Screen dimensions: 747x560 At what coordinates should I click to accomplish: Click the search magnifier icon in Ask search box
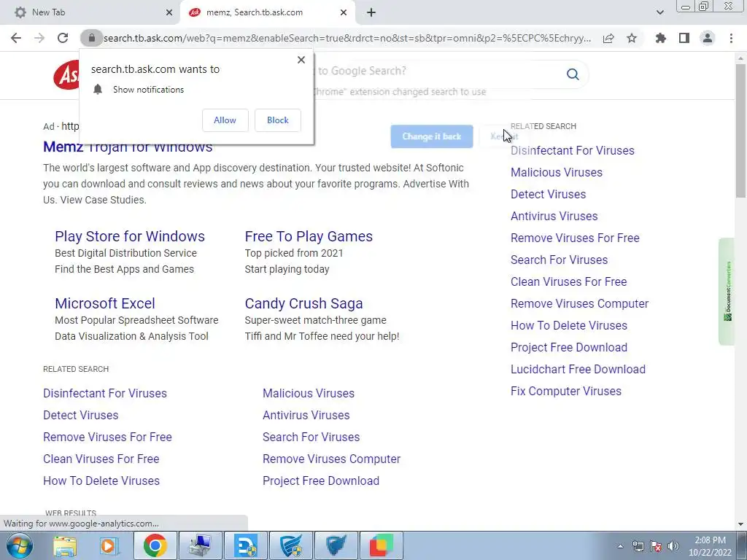(x=573, y=74)
